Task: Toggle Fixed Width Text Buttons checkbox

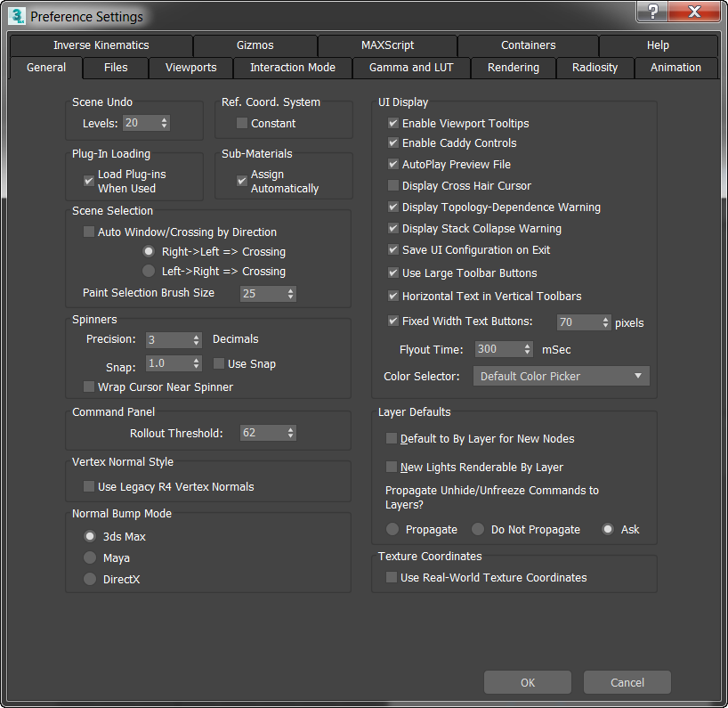Action: pos(393,321)
